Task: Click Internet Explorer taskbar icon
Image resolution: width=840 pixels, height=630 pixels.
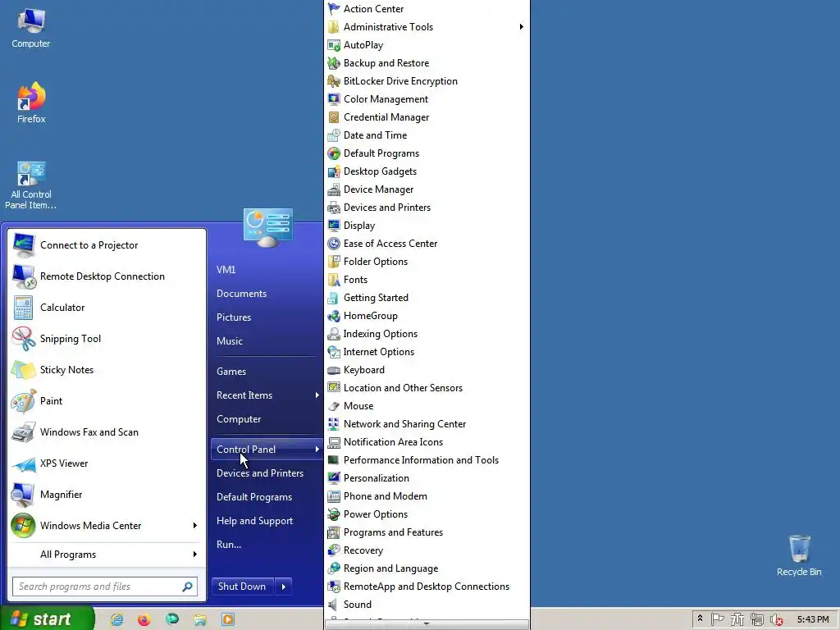Action: (x=116, y=620)
